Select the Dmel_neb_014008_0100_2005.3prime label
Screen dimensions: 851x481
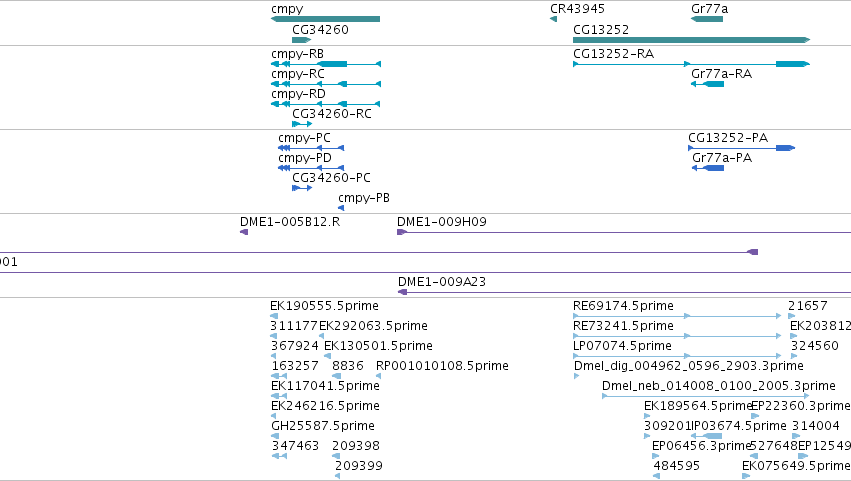coord(719,386)
